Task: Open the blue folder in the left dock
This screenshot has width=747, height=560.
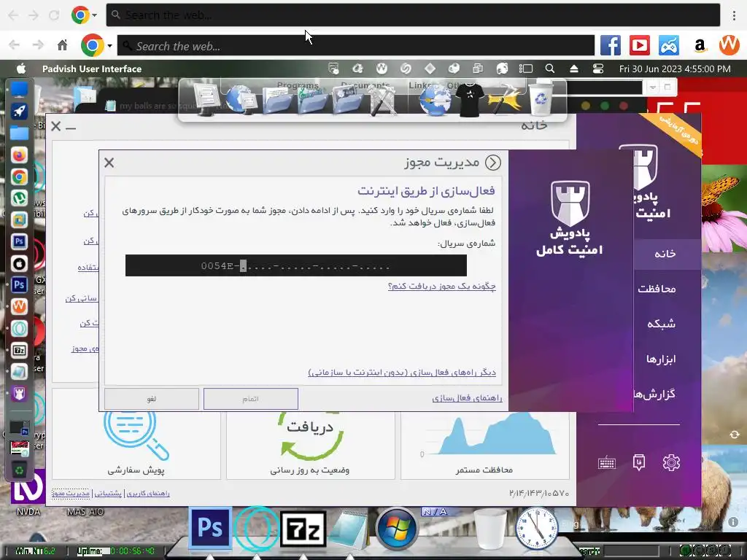Action: coord(19,133)
